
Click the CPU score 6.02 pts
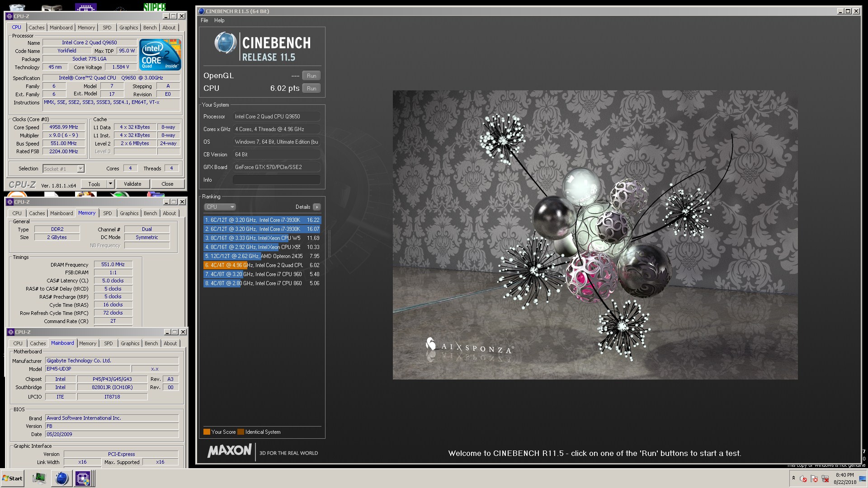coord(285,88)
